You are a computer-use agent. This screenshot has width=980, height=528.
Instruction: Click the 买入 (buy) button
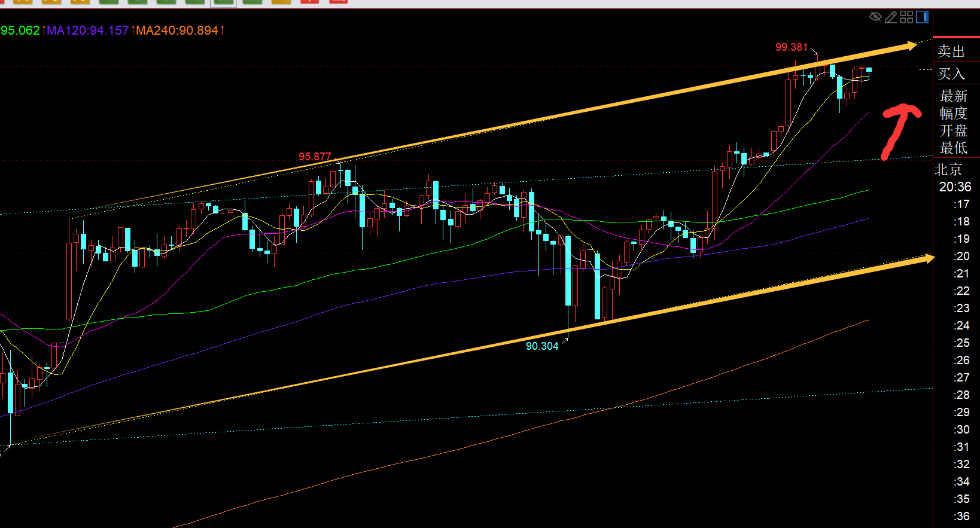951,74
